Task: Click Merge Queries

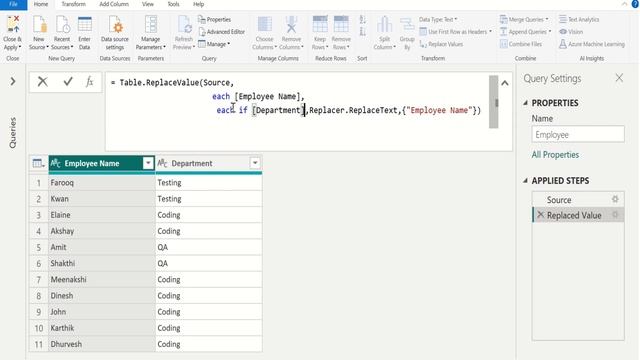Action: click(524, 19)
